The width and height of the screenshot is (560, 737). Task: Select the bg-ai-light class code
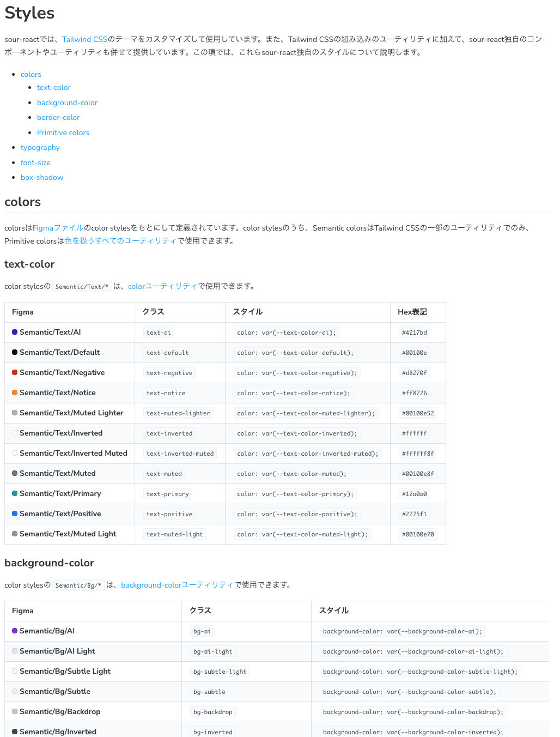pyautogui.click(x=212, y=651)
